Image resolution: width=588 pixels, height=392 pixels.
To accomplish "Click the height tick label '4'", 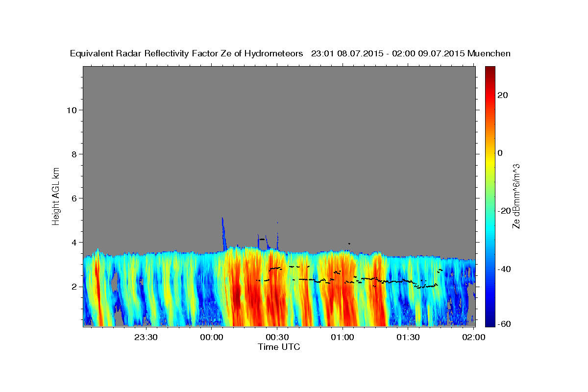I will click(74, 243).
